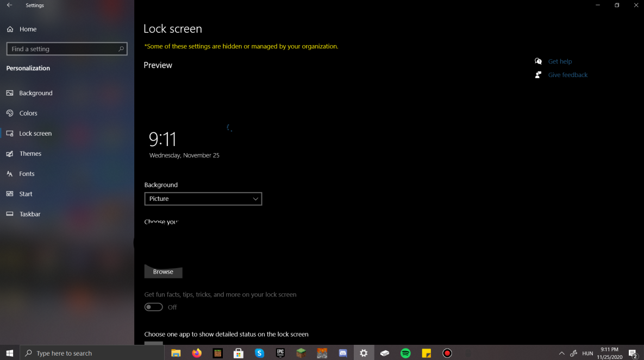Image resolution: width=644 pixels, height=360 pixels.
Task: Open Spotify from the taskbar
Action: pyautogui.click(x=405, y=353)
